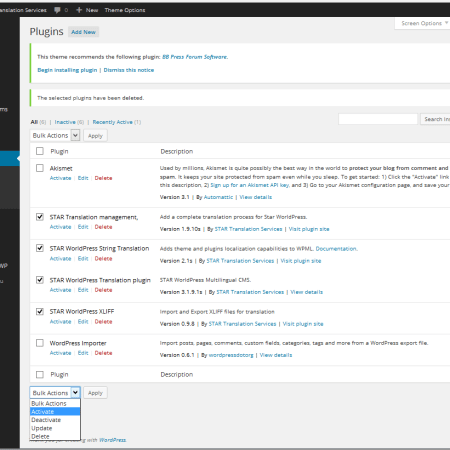Select Deactivate in the bulk actions list
Image resolution: width=450 pixels, height=450 pixels.
coord(55,420)
